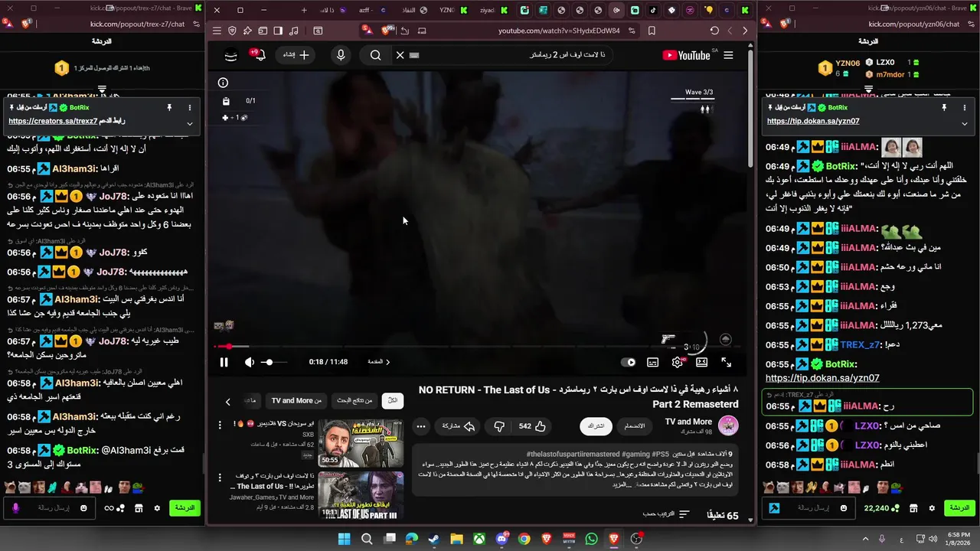The image size is (980, 551).
Task: Show the info card on video
Action: [x=223, y=83]
